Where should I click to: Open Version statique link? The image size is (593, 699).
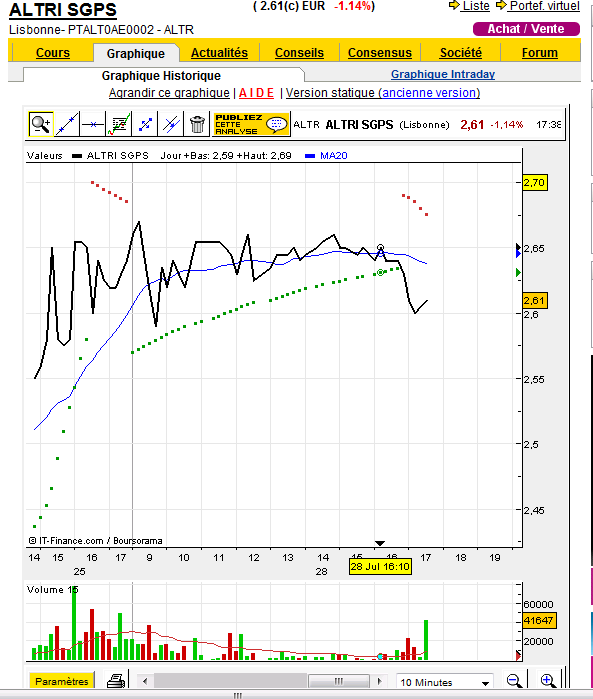(330, 93)
